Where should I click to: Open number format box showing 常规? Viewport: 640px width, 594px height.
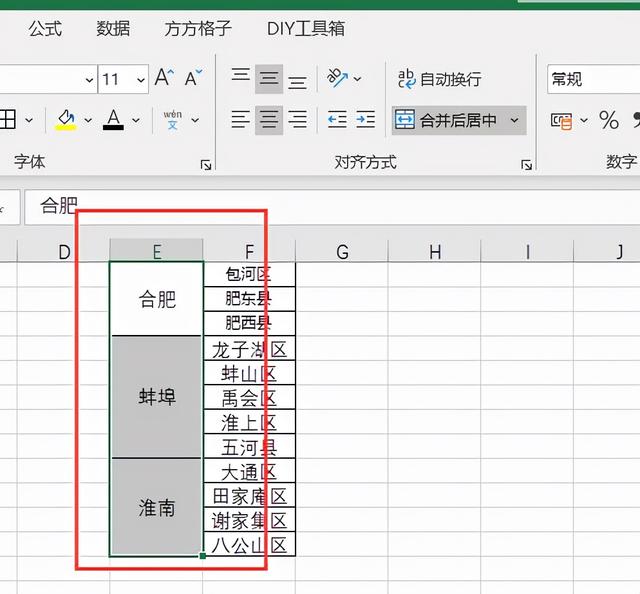[x=593, y=79]
